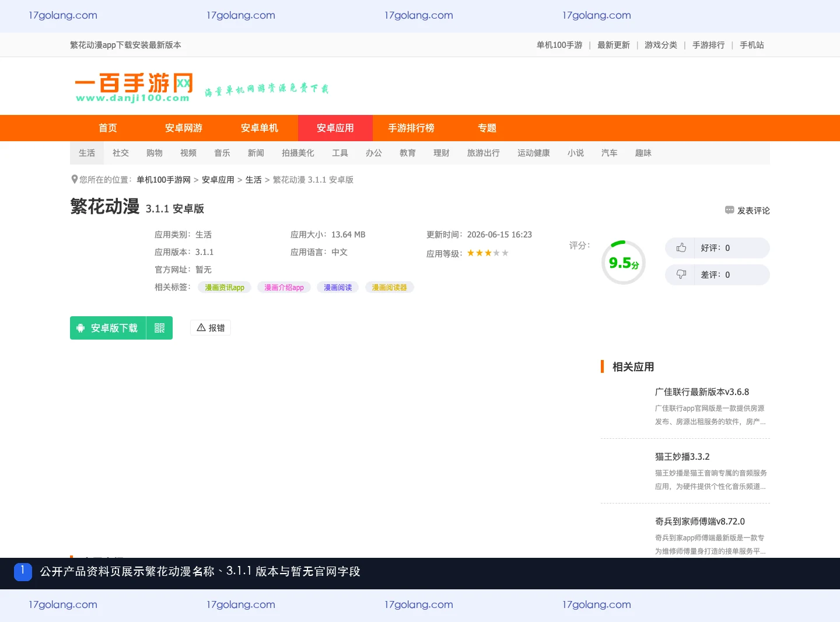Screen dimensions: 840x622
Task: Click the 差评: 0 button
Action: (717, 275)
